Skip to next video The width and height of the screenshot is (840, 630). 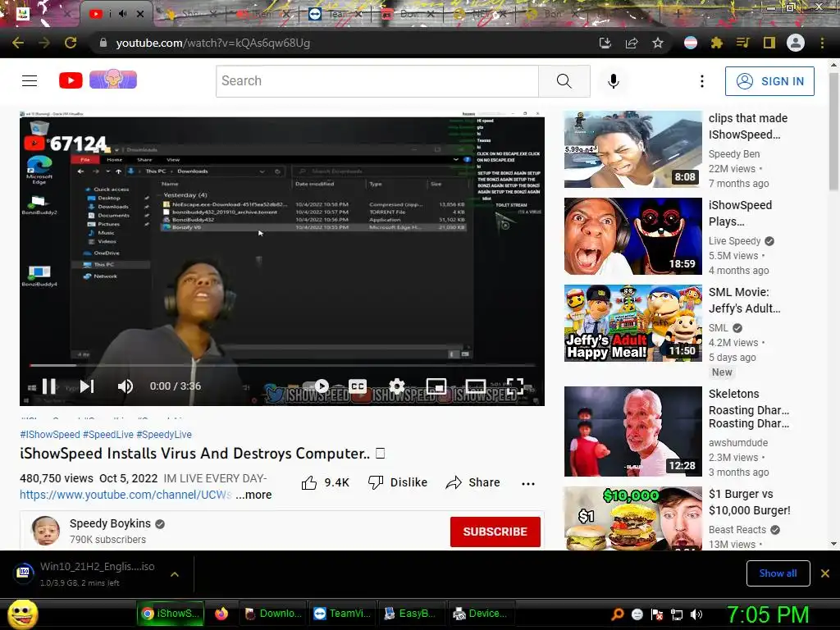[x=87, y=386]
